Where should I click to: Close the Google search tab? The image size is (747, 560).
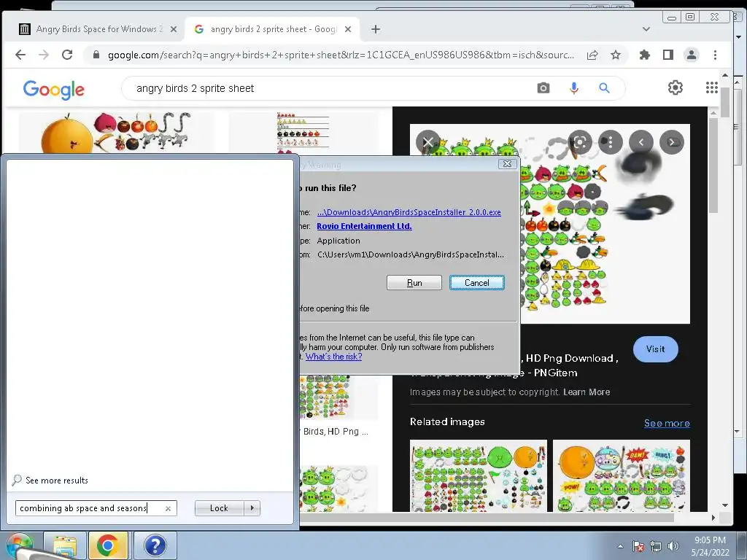348,29
